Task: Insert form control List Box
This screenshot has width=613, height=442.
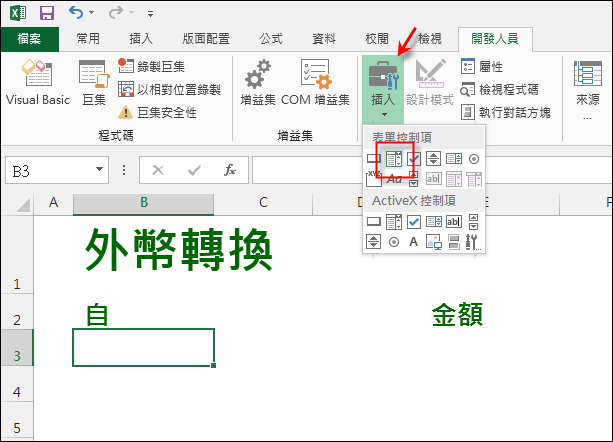Action: pyautogui.click(x=454, y=159)
